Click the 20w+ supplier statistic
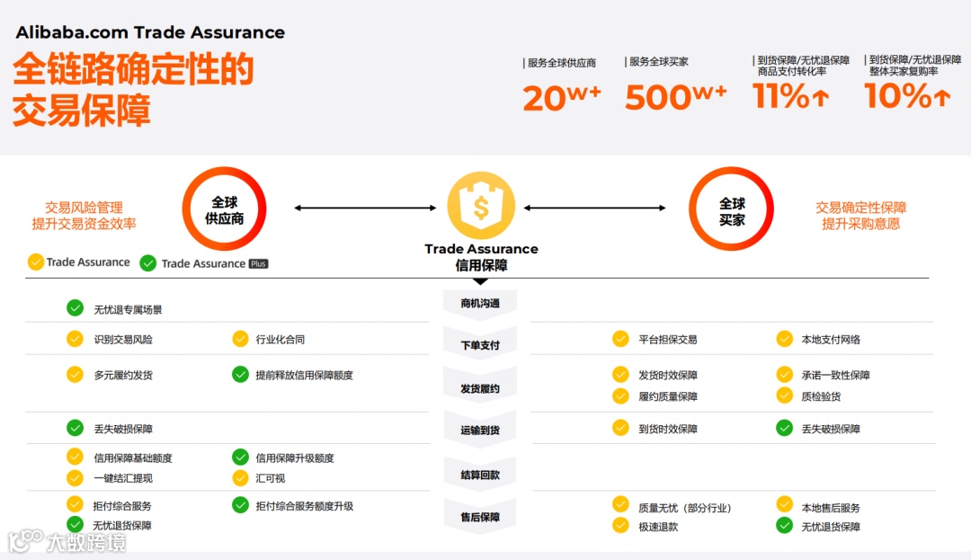 pos(562,98)
